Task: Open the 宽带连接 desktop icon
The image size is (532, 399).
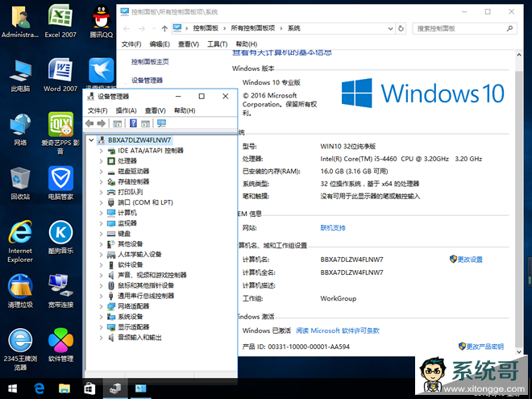Action: [60, 291]
